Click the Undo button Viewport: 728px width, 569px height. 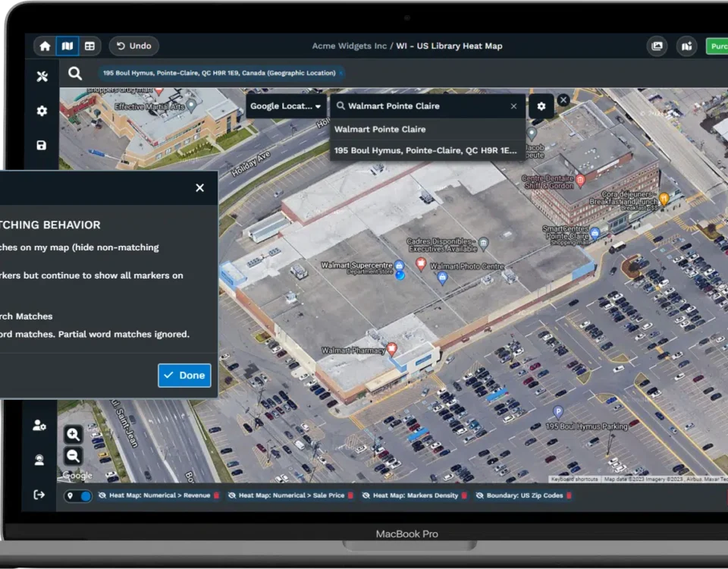[133, 46]
